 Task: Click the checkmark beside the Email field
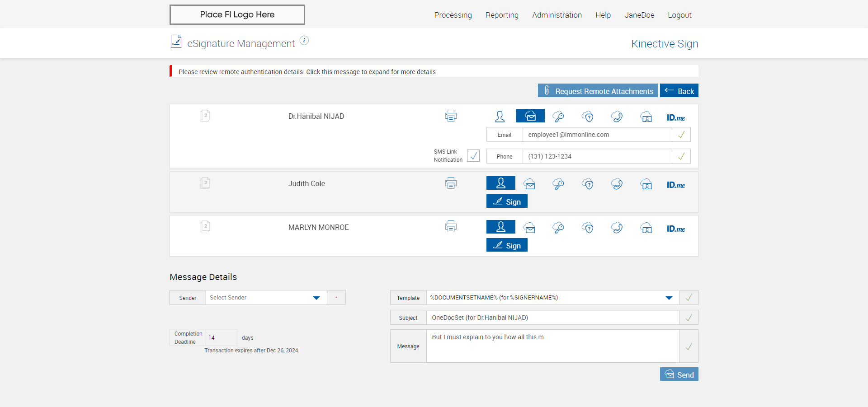681,135
